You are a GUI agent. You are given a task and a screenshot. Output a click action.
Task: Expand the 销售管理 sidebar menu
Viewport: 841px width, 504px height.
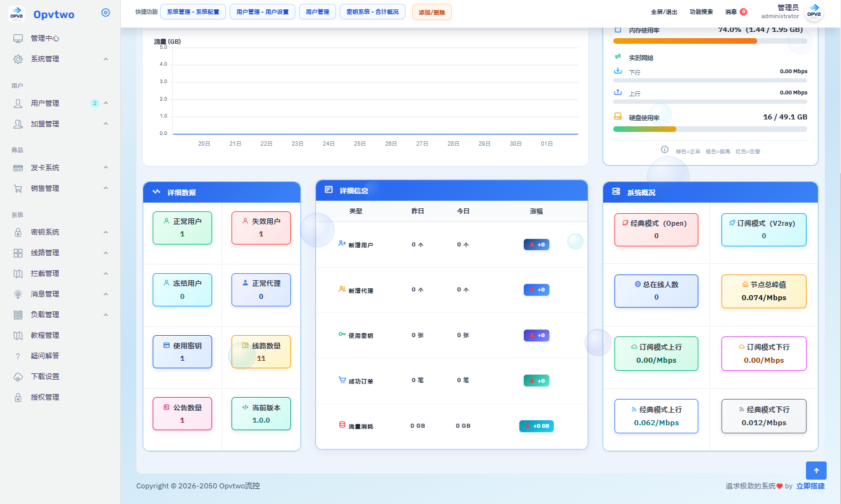click(60, 188)
